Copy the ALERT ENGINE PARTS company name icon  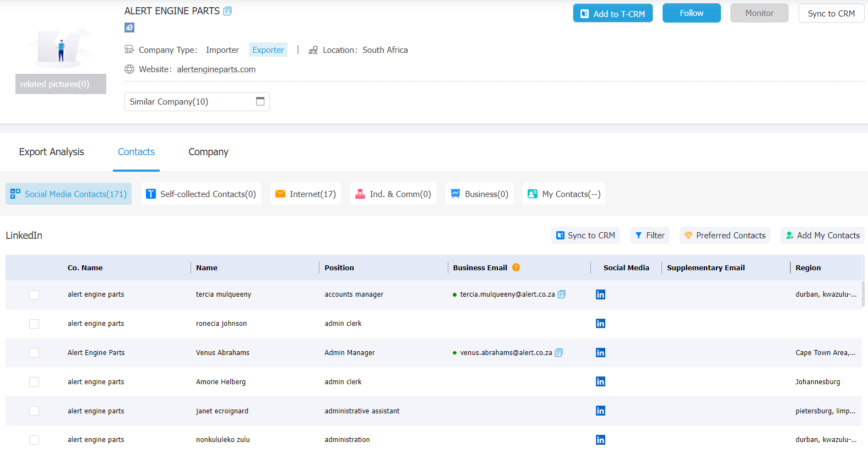click(x=227, y=11)
